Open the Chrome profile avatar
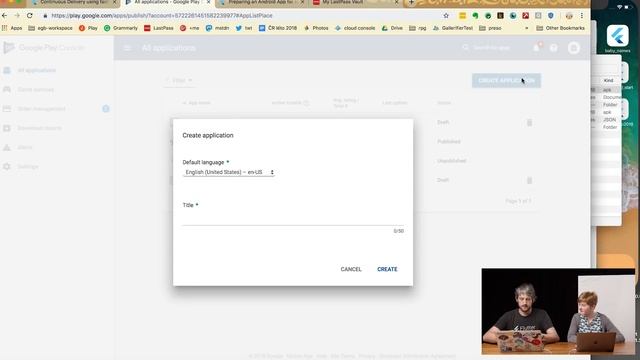This screenshot has width=640, height=360. [x=569, y=16]
